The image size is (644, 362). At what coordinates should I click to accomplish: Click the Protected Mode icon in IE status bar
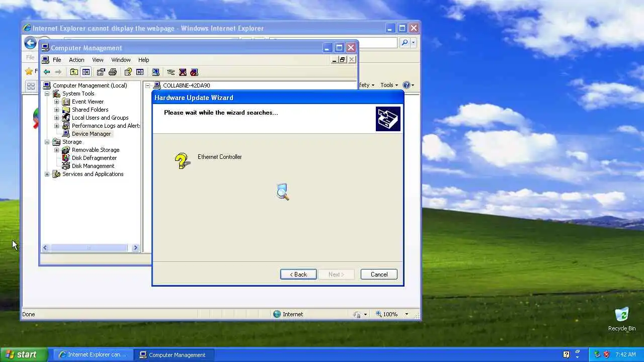pos(357,314)
